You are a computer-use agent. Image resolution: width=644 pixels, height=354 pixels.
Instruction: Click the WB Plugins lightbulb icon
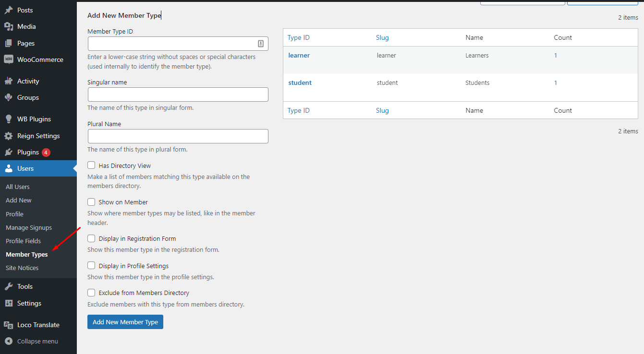[9, 119]
